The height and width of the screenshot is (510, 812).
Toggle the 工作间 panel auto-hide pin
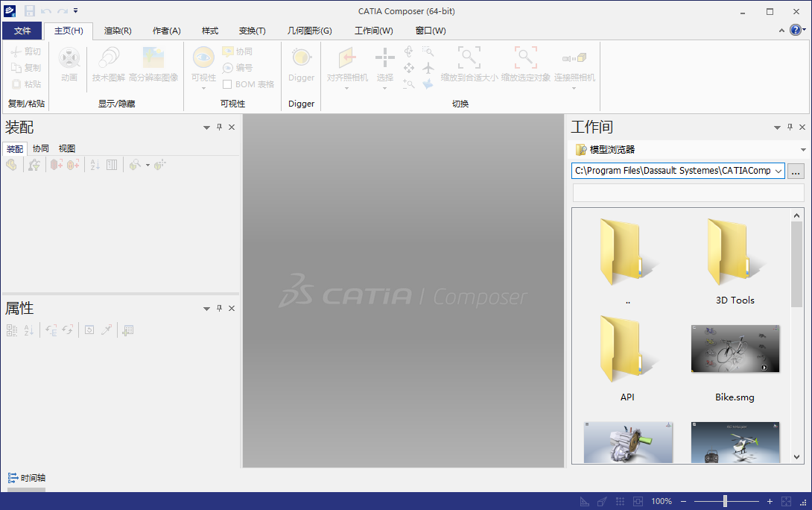point(790,127)
